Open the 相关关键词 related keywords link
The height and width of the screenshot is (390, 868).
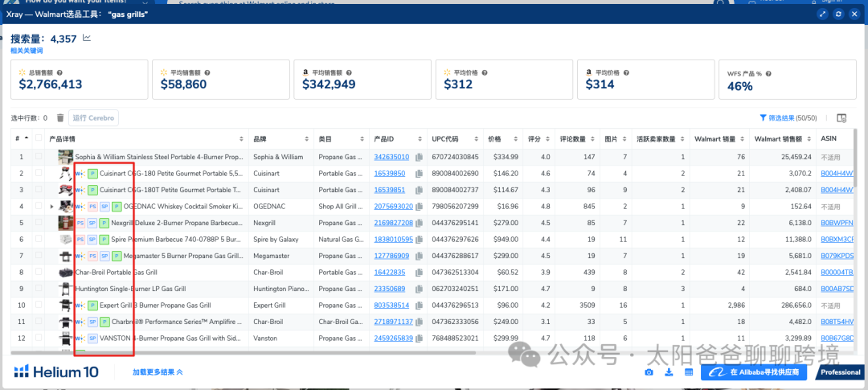pyautogui.click(x=27, y=51)
